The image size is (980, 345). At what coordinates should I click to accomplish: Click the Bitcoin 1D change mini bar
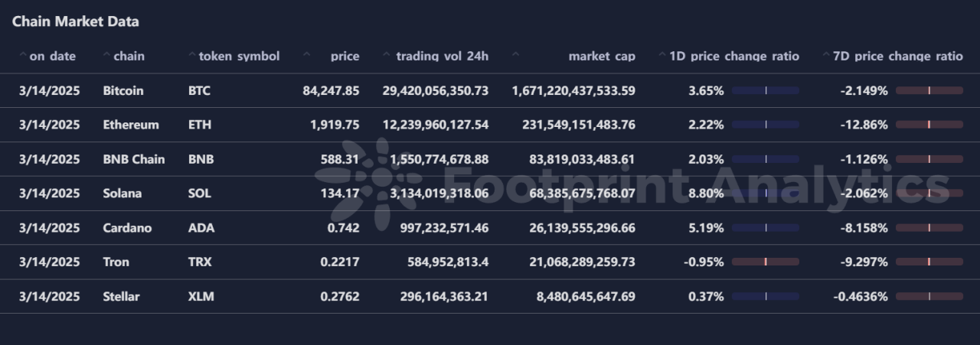(766, 90)
